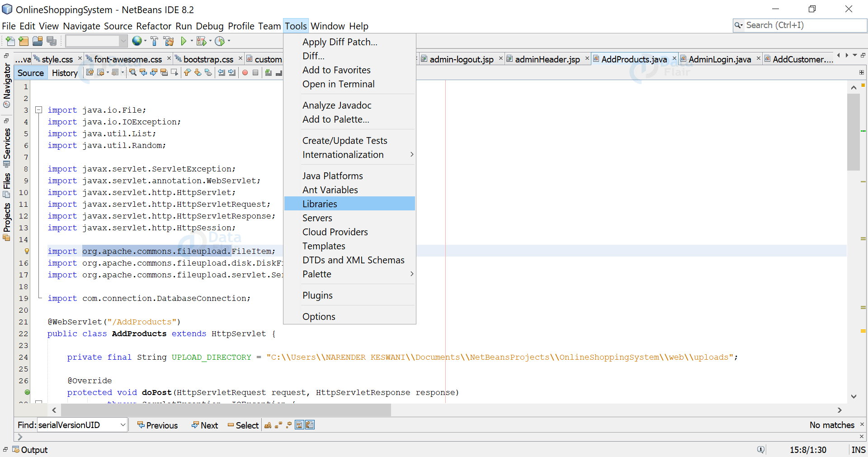Start macro recording with the red record icon
The width and height of the screenshot is (868, 457).
pyautogui.click(x=245, y=72)
